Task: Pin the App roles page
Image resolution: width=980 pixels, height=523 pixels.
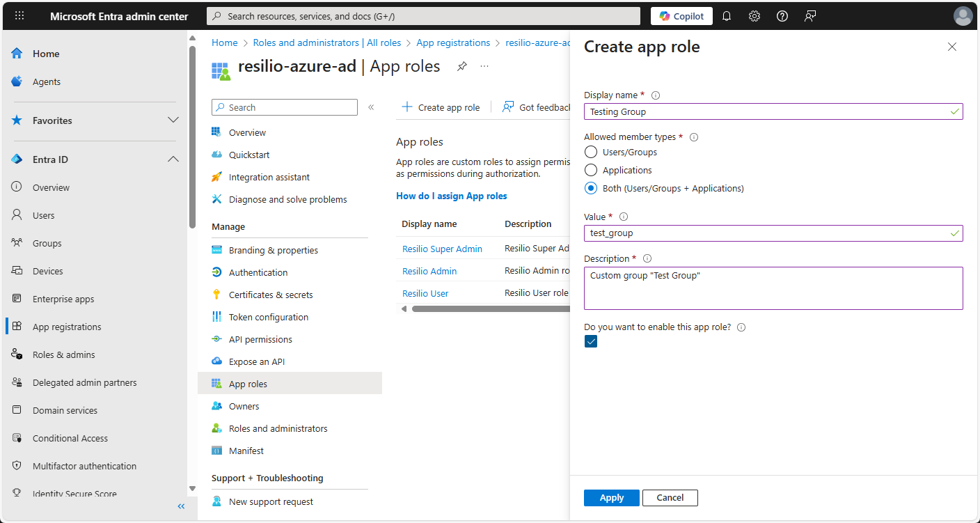Action: pos(461,66)
